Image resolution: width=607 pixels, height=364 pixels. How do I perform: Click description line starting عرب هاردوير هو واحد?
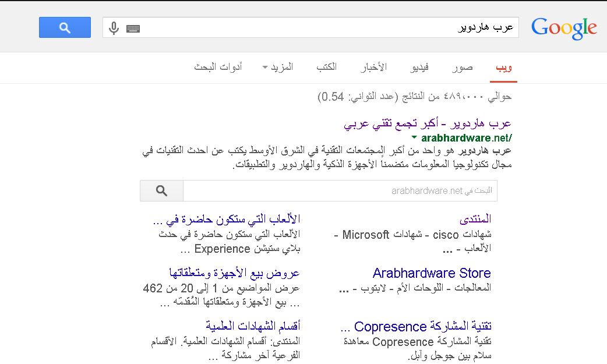pyautogui.click(x=327, y=150)
